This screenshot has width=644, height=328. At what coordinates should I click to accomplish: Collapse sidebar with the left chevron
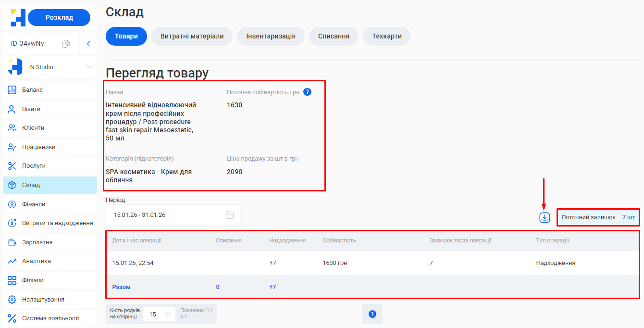(88, 44)
